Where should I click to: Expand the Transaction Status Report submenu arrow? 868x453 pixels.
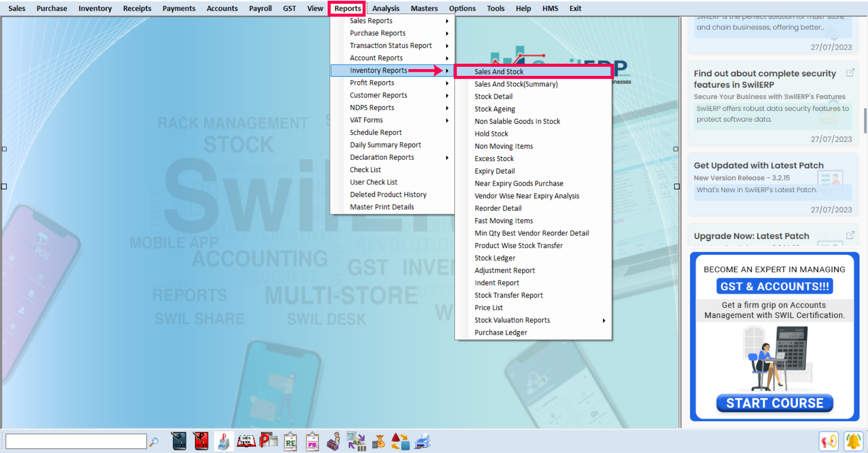(x=447, y=46)
